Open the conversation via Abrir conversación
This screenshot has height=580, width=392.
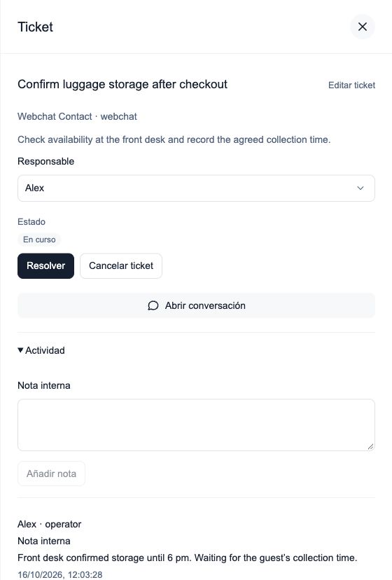click(196, 305)
